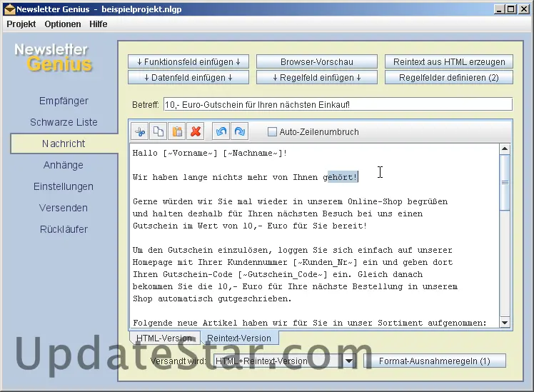Minimize the Newsletter Genius window
Viewport: 534px width, 392px height.
tap(498, 9)
